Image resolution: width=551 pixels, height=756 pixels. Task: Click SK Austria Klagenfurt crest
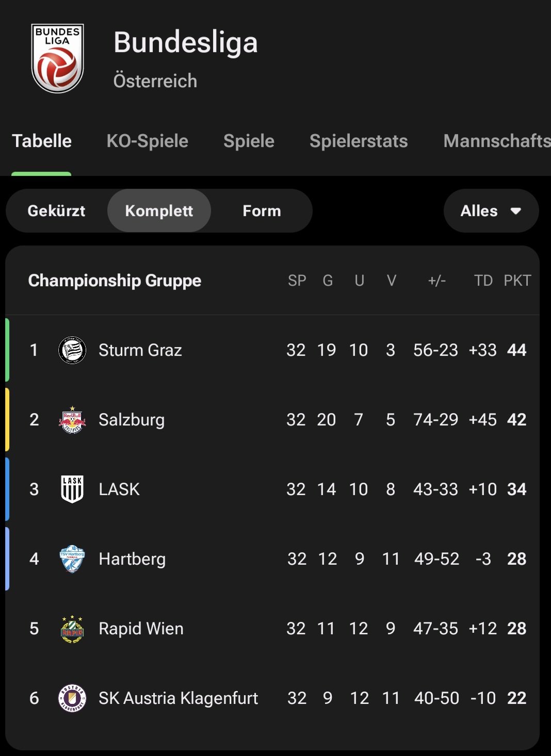(x=72, y=698)
